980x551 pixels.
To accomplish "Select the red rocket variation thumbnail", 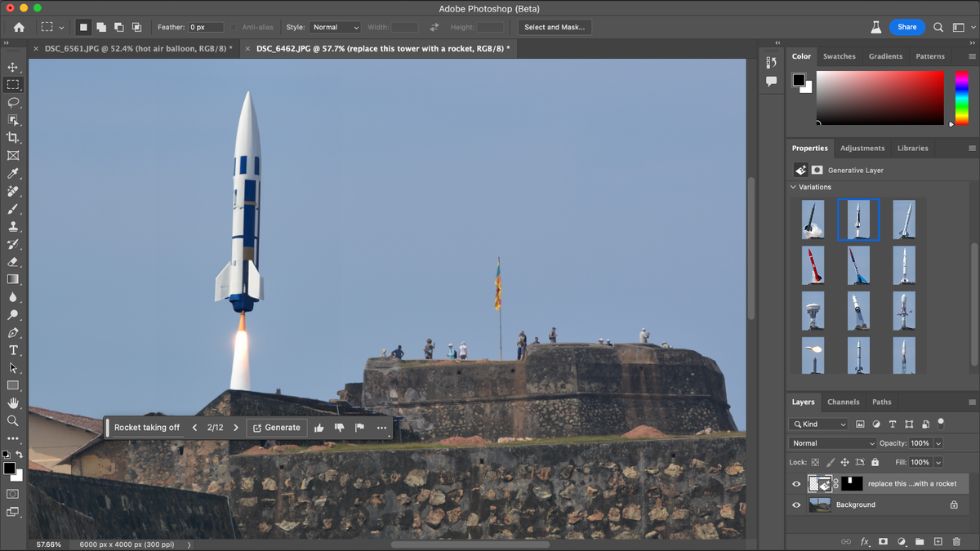I will click(813, 265).
